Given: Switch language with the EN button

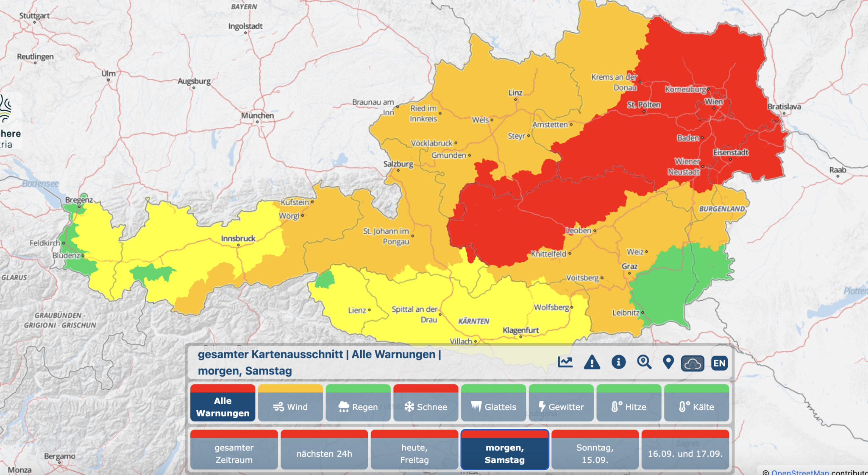Looking at the screenshot, I should coord(719,363).
